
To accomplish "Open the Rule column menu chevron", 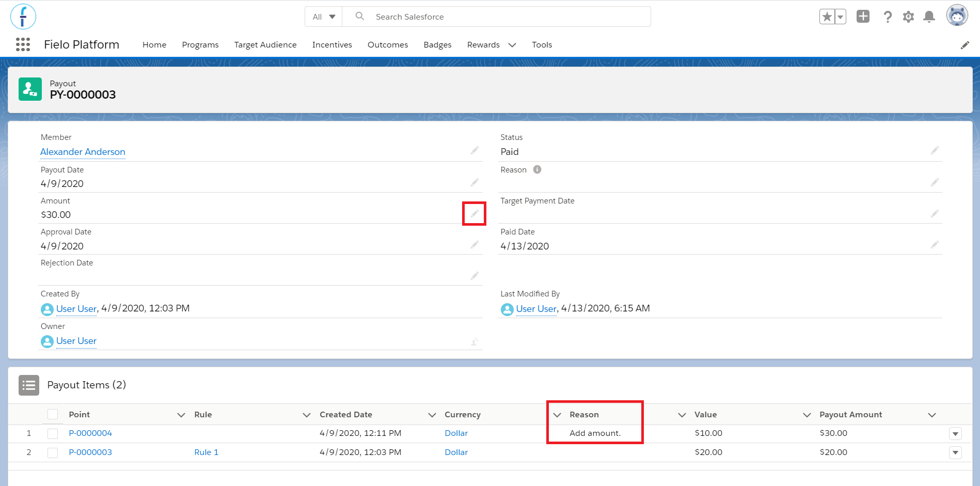I will [307, 415].
